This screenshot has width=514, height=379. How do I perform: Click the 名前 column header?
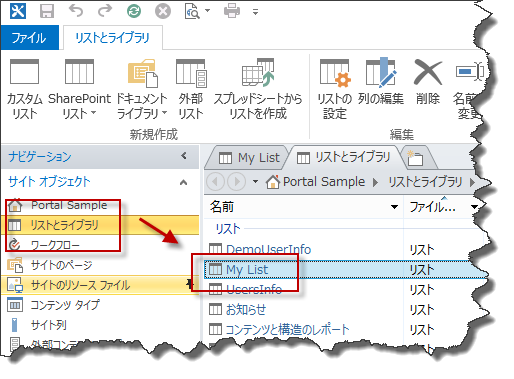[x=303, y=207]
